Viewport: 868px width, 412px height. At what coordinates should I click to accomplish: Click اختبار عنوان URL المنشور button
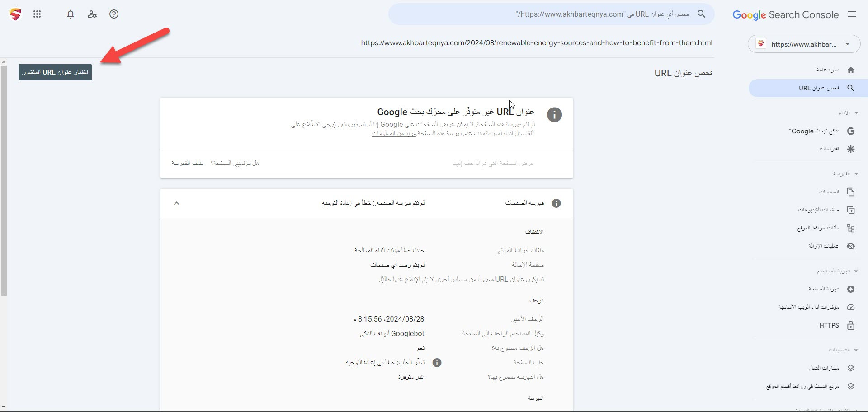tap(55, 72)
